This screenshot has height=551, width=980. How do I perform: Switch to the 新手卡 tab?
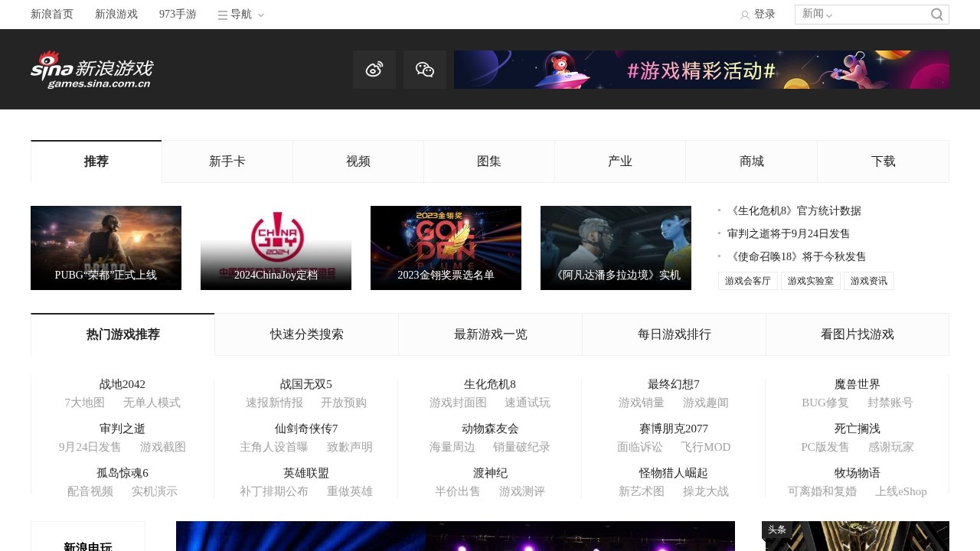tap(227, 161)
